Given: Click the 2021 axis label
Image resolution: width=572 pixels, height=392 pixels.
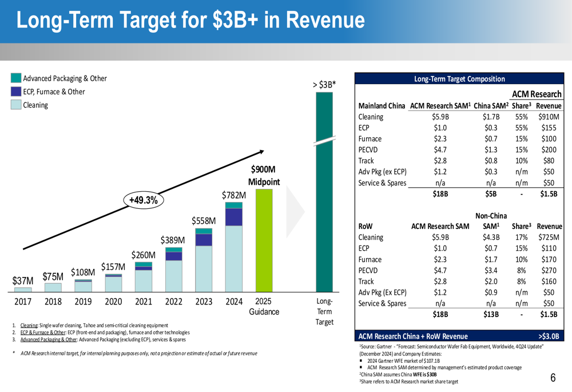Looking at the screenshot, I should pos(144,302).
